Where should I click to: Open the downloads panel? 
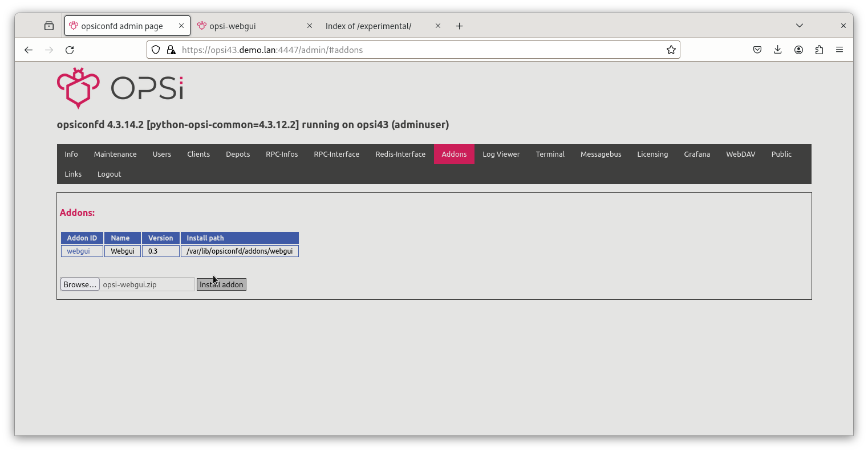(778, 50)
